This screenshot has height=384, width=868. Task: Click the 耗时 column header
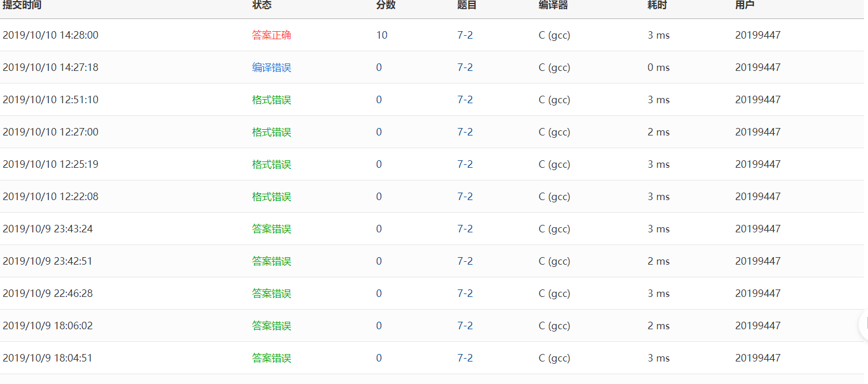657,5
